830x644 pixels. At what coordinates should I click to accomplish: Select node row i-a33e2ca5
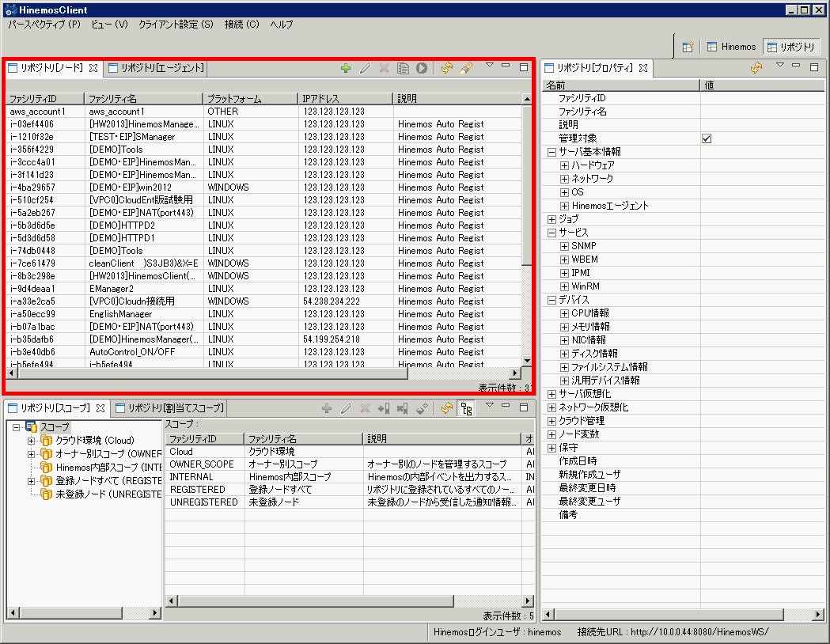pyautogui.click(x=263, y=301)
